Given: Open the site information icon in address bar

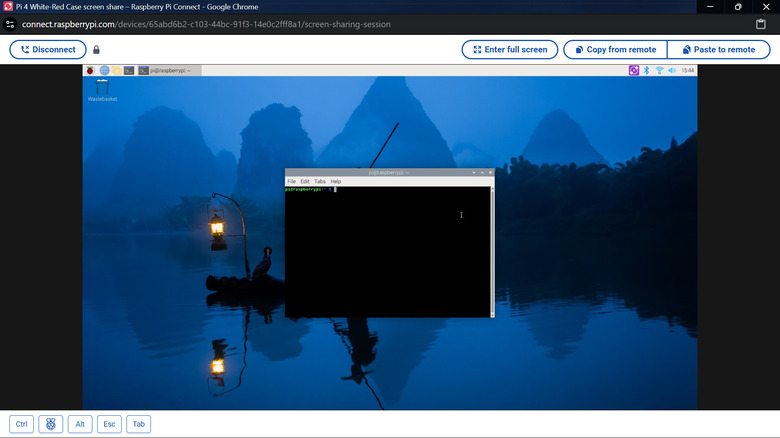Looking at the screenshot, I should tap(10, 24).
